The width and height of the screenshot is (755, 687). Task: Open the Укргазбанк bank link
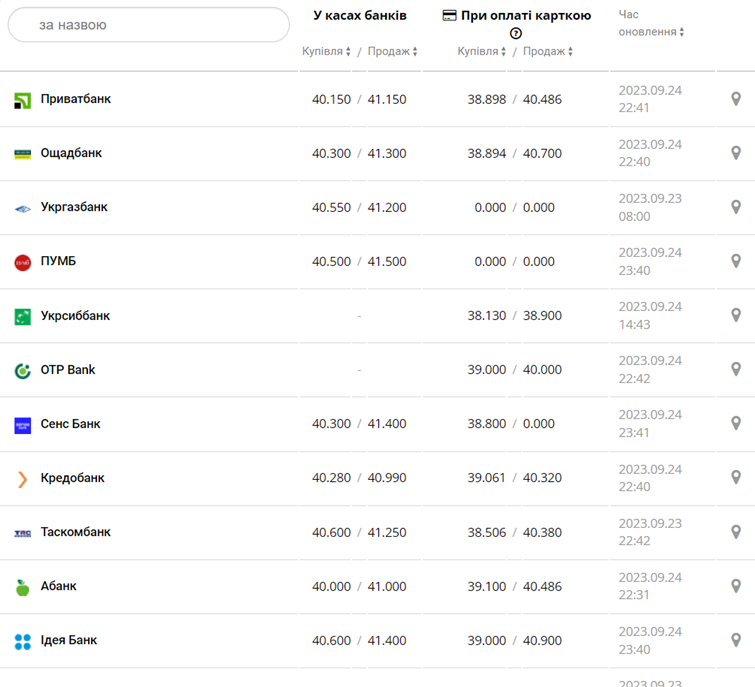point(74,208)
